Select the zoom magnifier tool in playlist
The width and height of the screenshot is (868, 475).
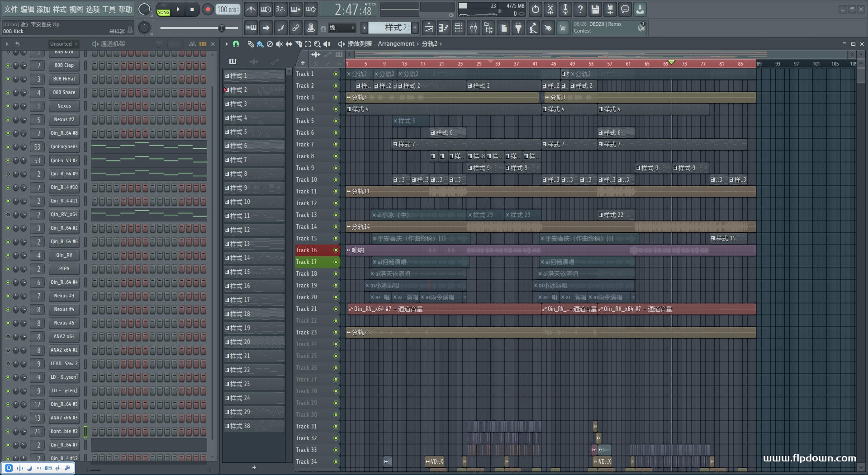[317, 44]
